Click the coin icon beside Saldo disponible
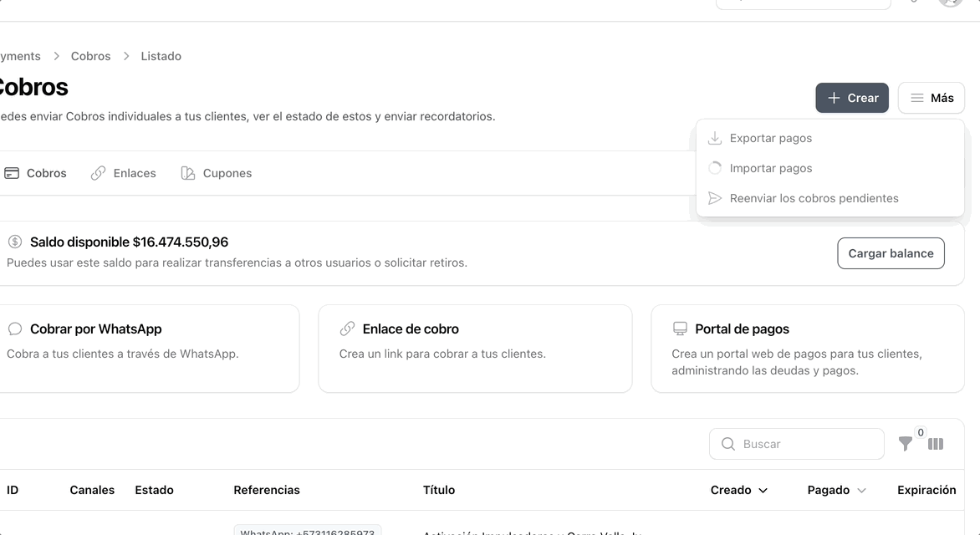The image size is (980, 535). point(14,242)
